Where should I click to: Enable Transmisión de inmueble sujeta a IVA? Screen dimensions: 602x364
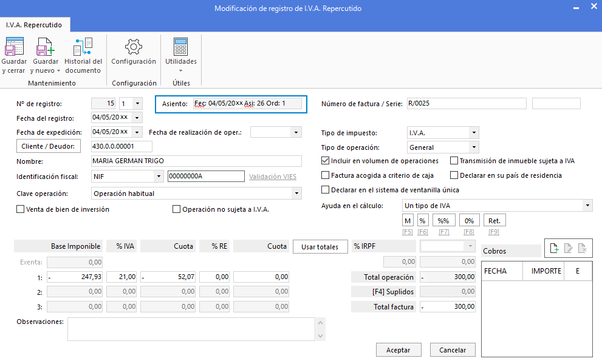454,161
